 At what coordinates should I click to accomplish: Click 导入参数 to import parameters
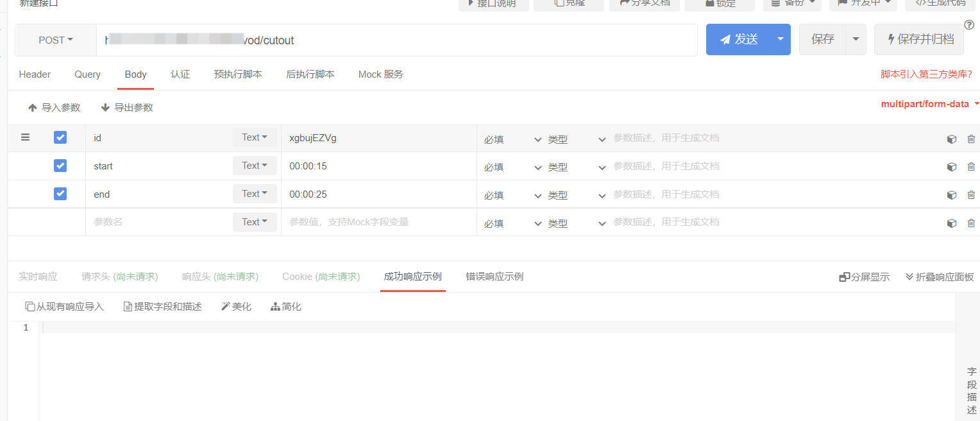tap(55, 108)
